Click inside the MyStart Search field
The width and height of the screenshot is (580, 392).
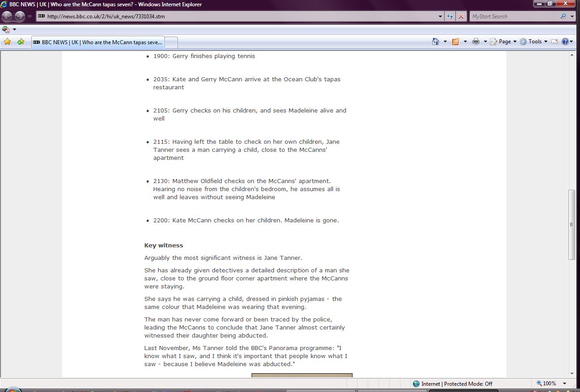pos(514,17)
